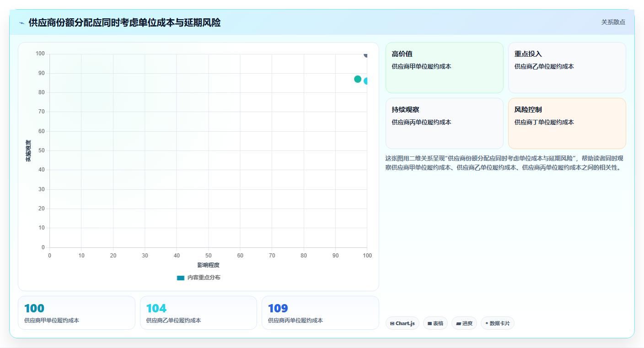Screen dimensions: 644x348
Task: Click the 数据卡片 tag
Action: (x=498, y=323)
